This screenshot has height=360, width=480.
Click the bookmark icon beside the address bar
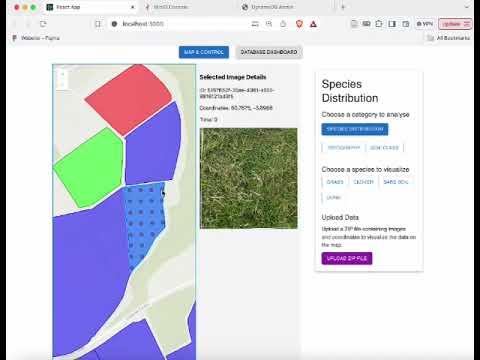click(98, 24)
